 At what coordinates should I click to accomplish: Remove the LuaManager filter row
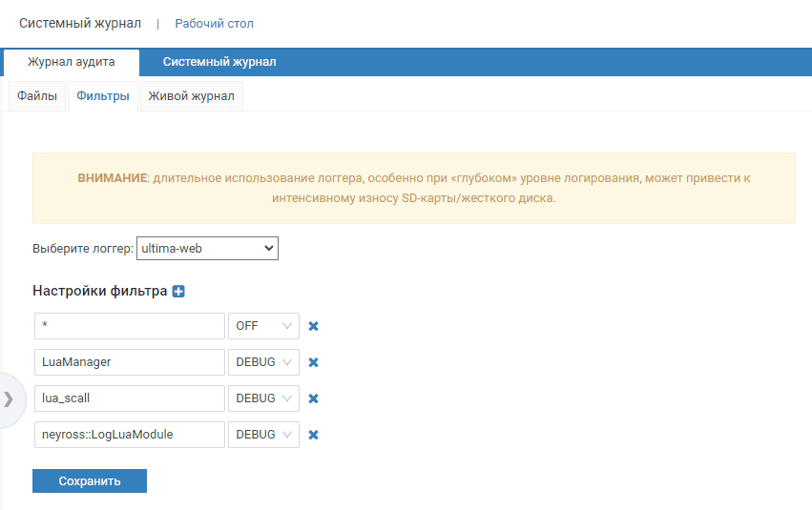tap(313, 362)
